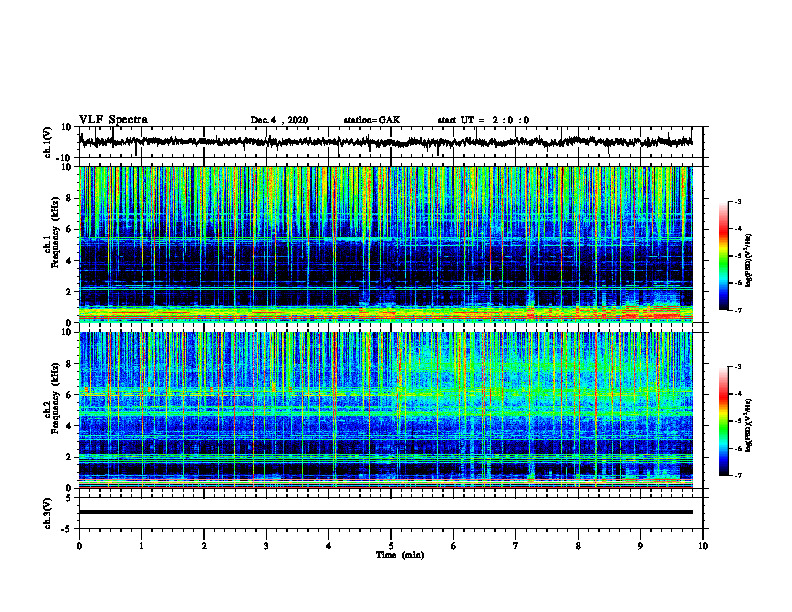Click the "5" tick on ch.3(V) axis
The width and height of the screenshot is (792, 612).
(x=69, y=498)
